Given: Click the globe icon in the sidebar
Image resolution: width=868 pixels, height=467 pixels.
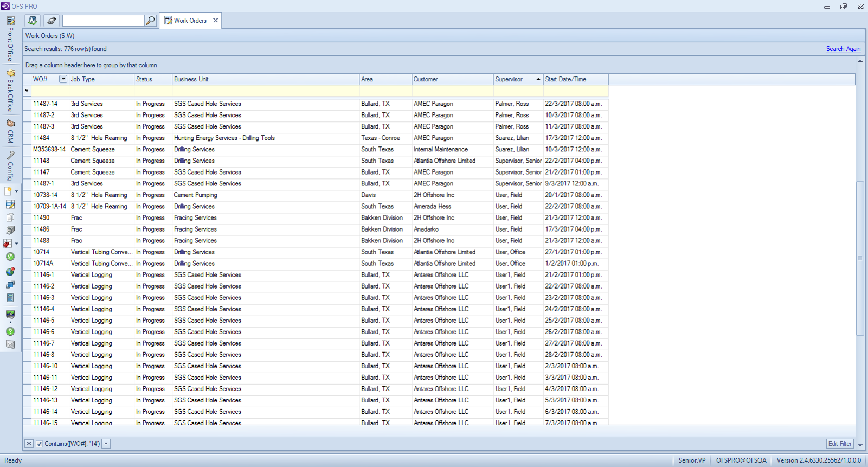Looking at the screenshot, I should 10,271.
